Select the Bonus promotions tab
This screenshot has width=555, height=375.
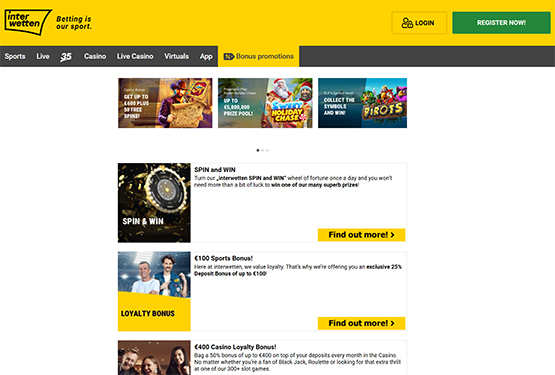(258, 56)
